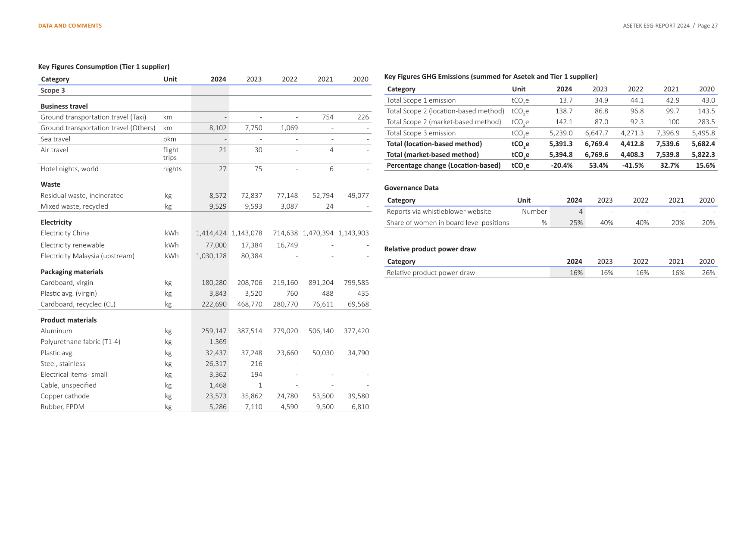Image resolution: width=756 pixels, height=535 pixels.
Task: Select 'Percentage change (Location-based)' row label
Action: coord(444,166)
